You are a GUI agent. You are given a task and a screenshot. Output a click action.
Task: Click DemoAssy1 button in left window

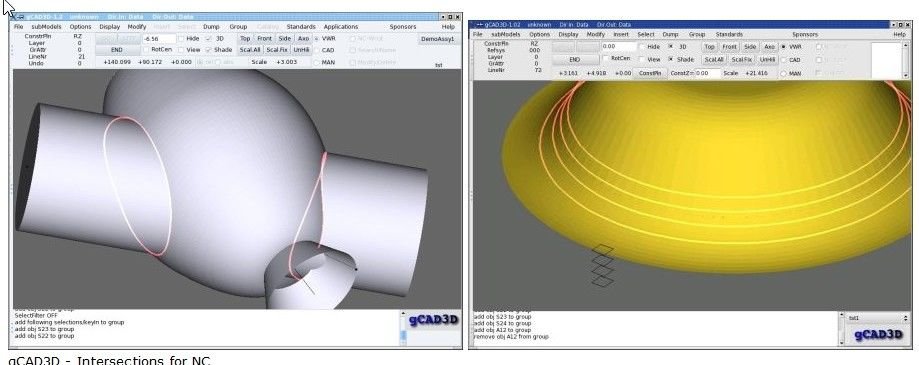click(x=438, y=39)
